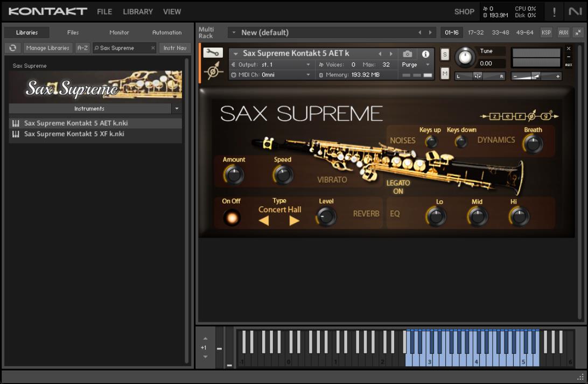Solo the instrument with S button

445,54
